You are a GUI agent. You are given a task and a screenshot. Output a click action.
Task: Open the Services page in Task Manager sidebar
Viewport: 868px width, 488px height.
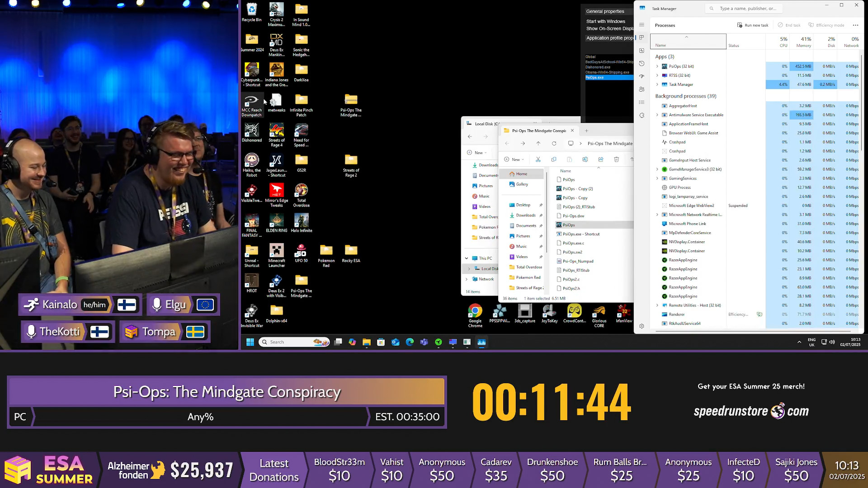(642, 115)
